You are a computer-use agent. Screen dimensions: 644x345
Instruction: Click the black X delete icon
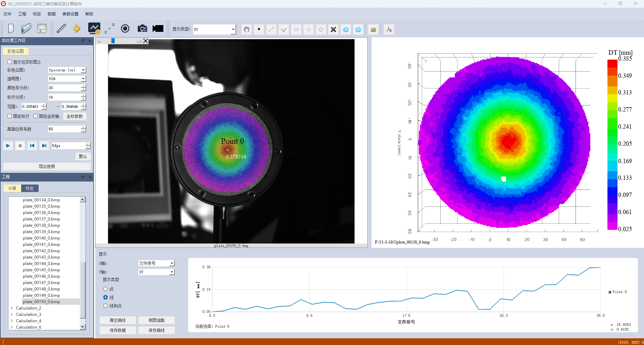click(333, 29)
